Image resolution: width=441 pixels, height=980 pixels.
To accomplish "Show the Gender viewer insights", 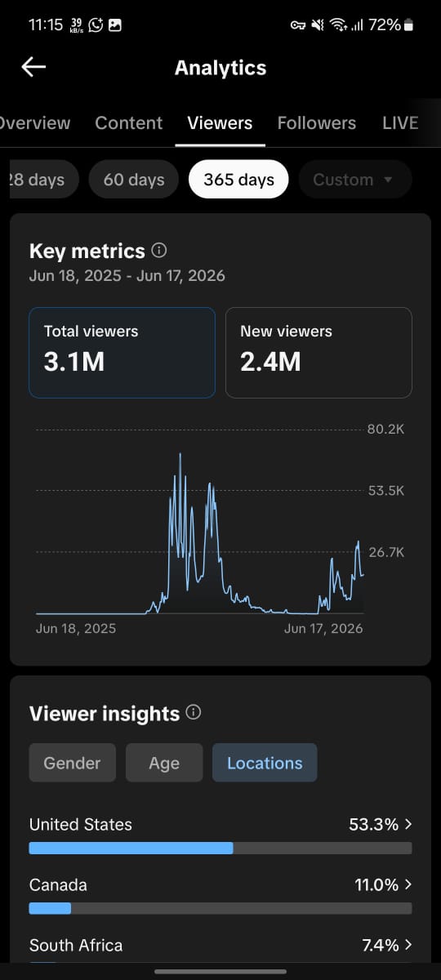I will click(73, 763).
